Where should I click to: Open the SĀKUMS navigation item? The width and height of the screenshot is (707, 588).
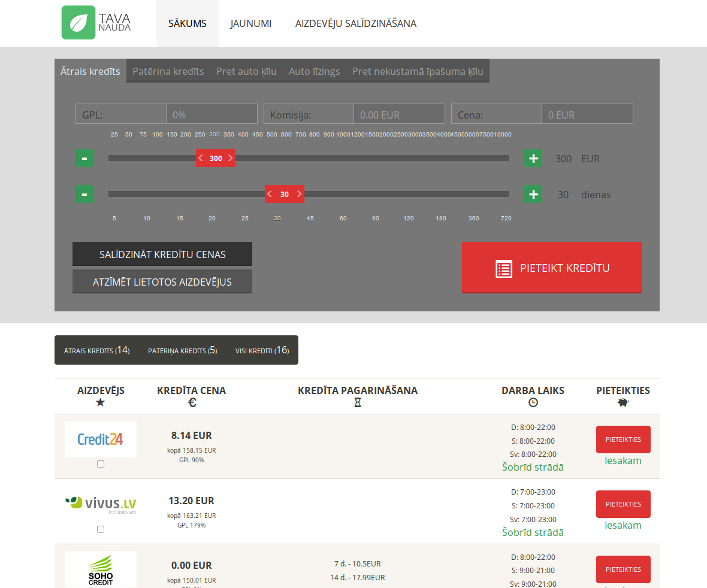coord(188,23)
